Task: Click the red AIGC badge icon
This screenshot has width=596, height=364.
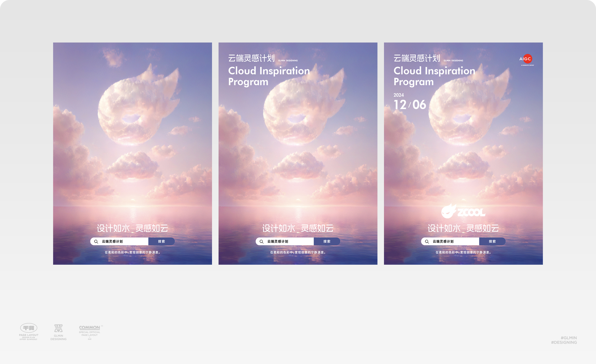Action: click(527, 59)
